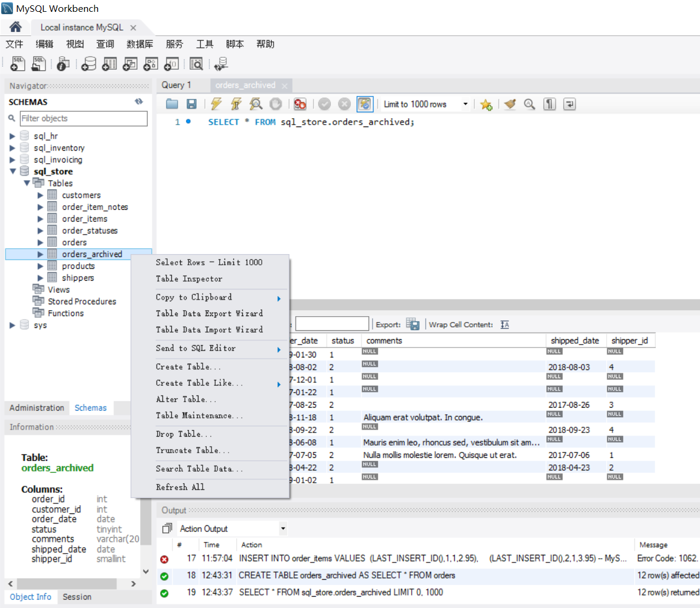Reconnect to DBMS icon
The height and width of the screenshot is (608, 700).
click(x=221, y=64)
